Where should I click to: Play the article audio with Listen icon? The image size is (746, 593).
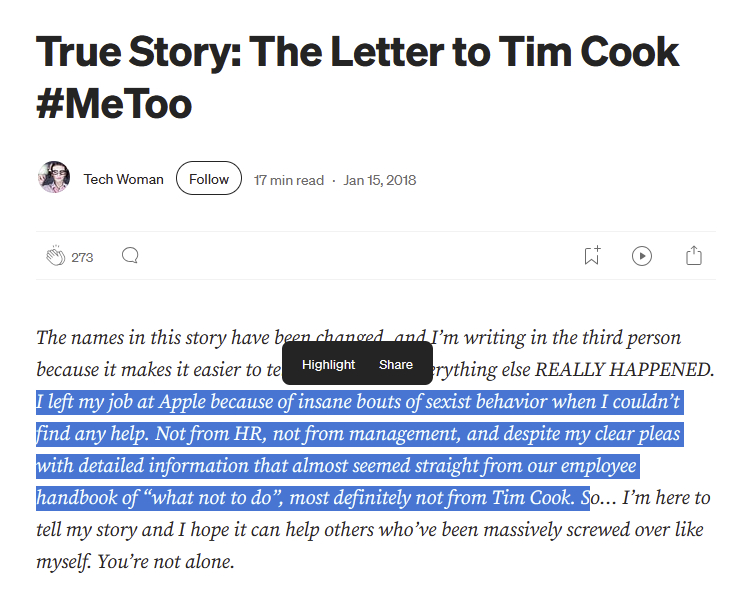point(642,256)
